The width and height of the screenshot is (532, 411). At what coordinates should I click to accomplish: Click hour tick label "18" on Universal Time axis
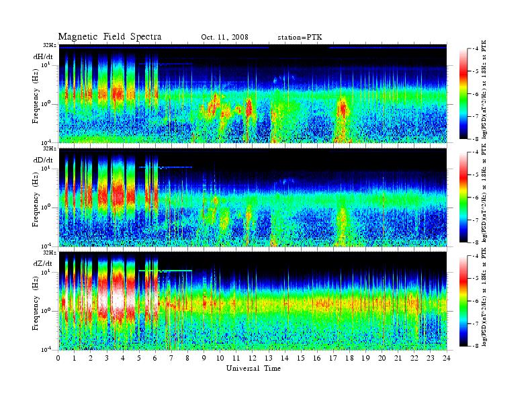pyautogui.click(x=349, y=358)
